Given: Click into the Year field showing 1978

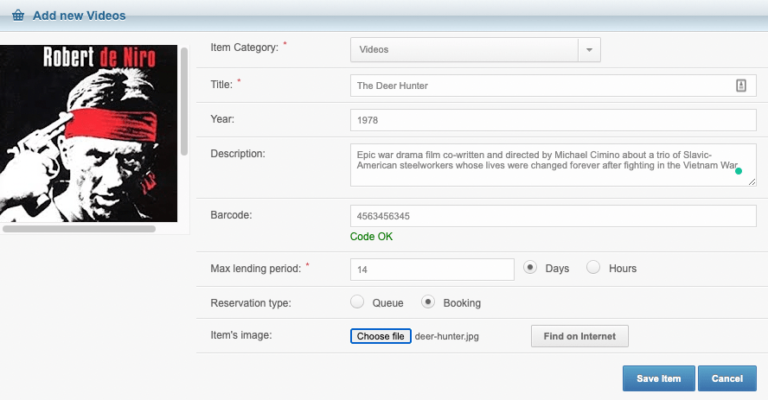Looking at the screenshot, I should coord(553,120).
